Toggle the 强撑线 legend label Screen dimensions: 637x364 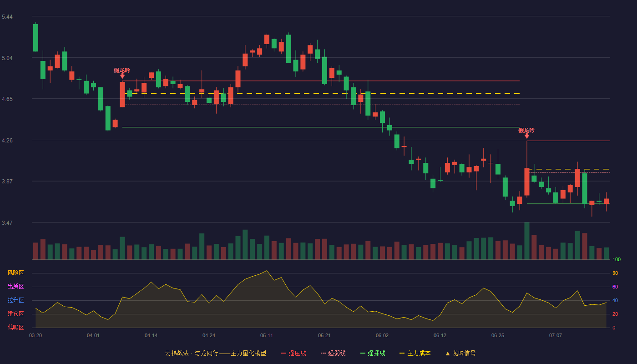click(x=376, y=354)
